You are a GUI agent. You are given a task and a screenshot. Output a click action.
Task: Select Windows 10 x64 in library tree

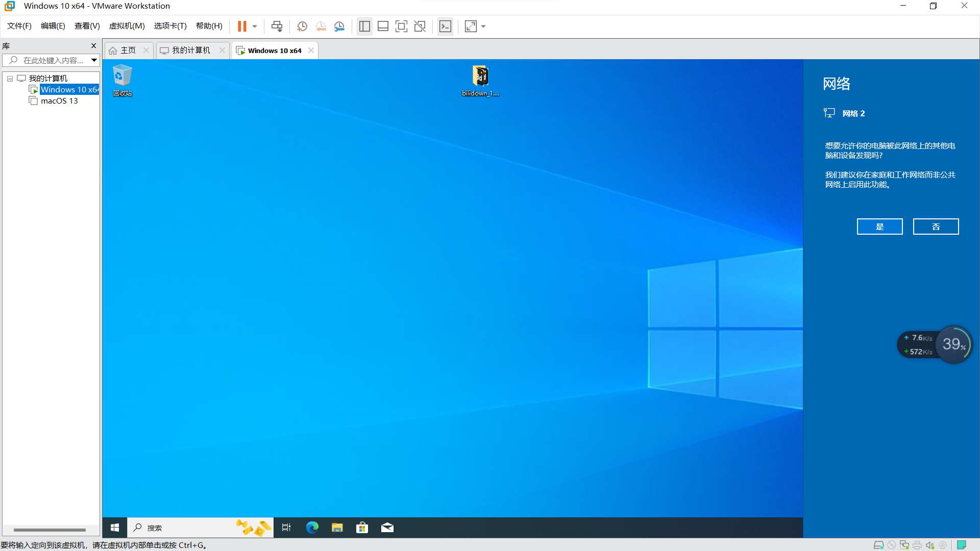coord(69,89)
